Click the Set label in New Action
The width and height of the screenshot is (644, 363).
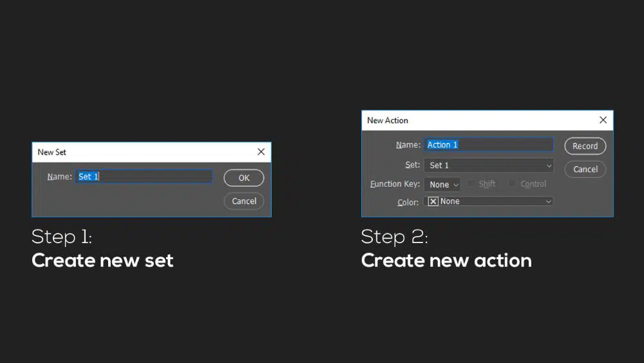click(412, 165)
